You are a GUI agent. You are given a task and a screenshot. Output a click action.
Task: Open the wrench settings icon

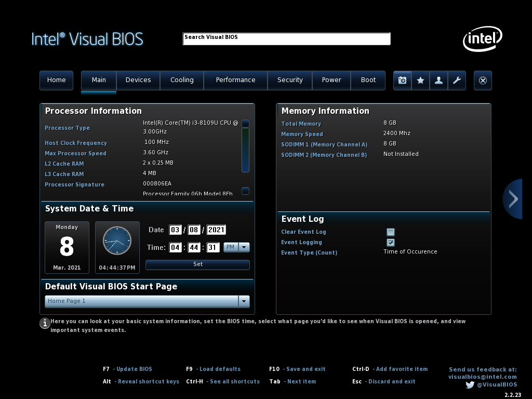457,81
